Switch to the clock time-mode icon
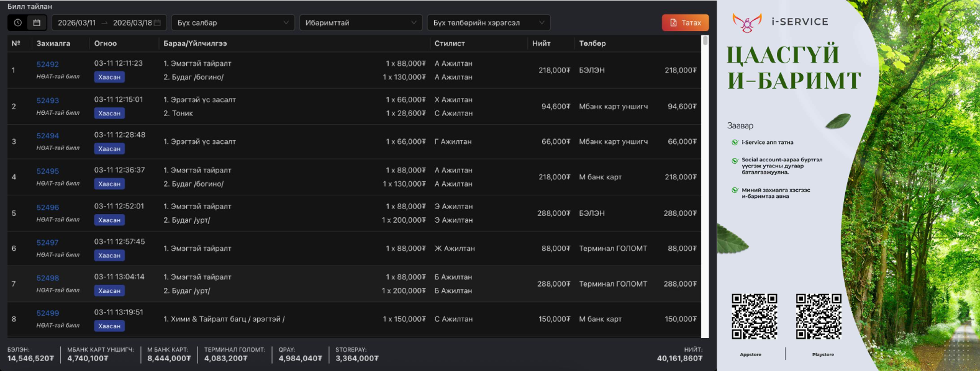Viewport: 980px width, 371px height. 18,23
